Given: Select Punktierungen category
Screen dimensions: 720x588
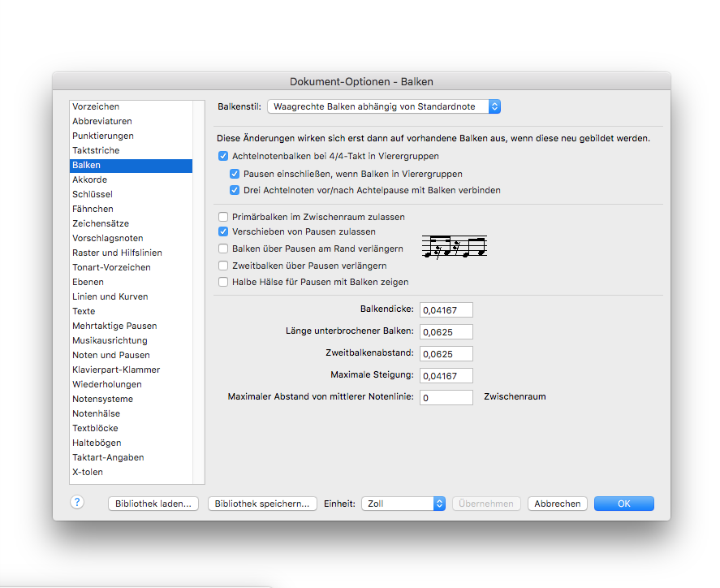Looking at the screenshot, I should (131, 136).
